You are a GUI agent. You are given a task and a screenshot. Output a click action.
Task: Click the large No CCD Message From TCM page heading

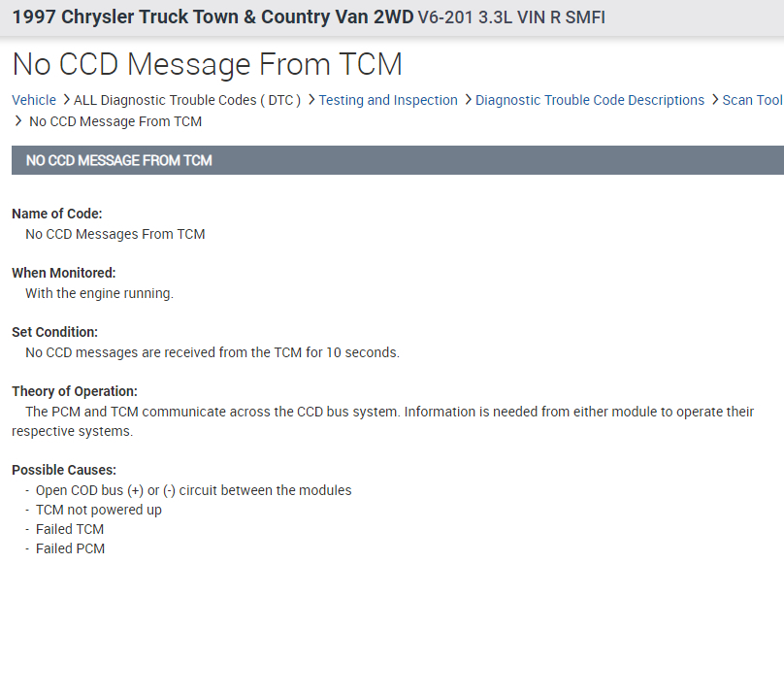point(207,64)
